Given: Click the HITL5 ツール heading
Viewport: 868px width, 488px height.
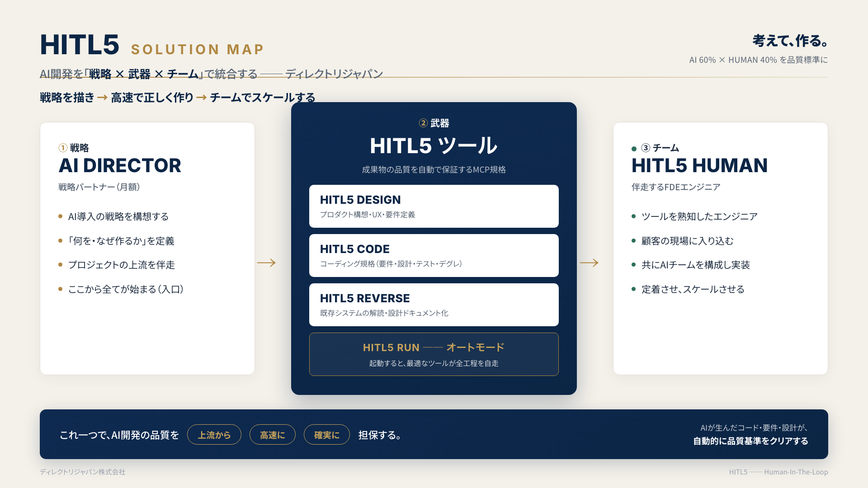Looking at the screenshot, I should pos(434,146).
